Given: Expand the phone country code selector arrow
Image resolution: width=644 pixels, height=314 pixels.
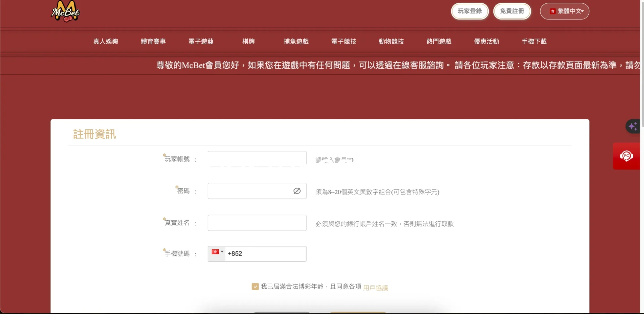Looking at the screenshot, I should click(222, 252).
